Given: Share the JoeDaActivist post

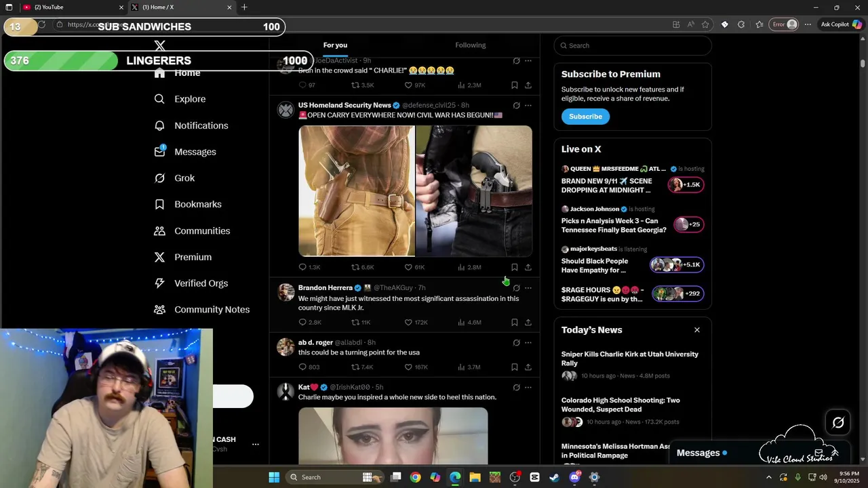Looking at the screenshot, I should (528, 85).
